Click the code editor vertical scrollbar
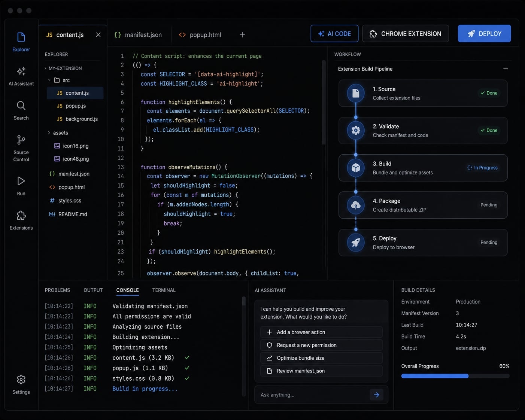 324,103
